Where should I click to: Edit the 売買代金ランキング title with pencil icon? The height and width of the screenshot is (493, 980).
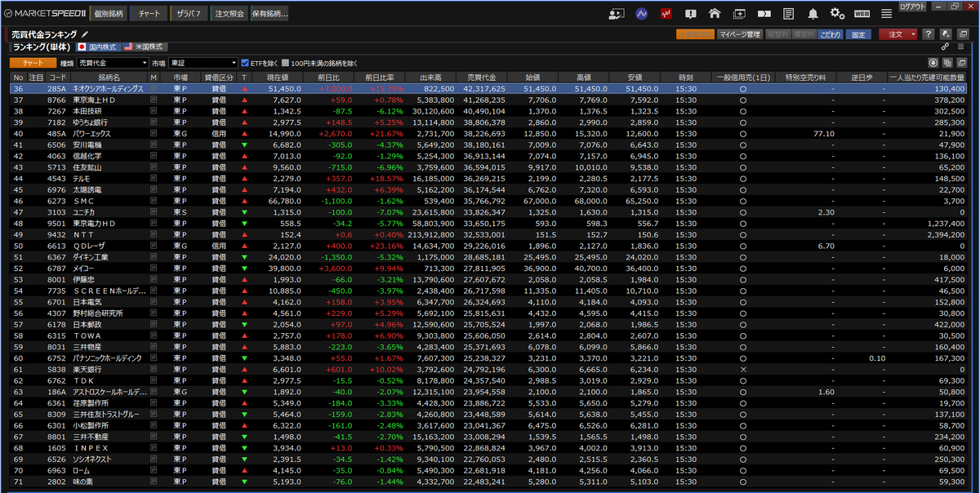85,34
